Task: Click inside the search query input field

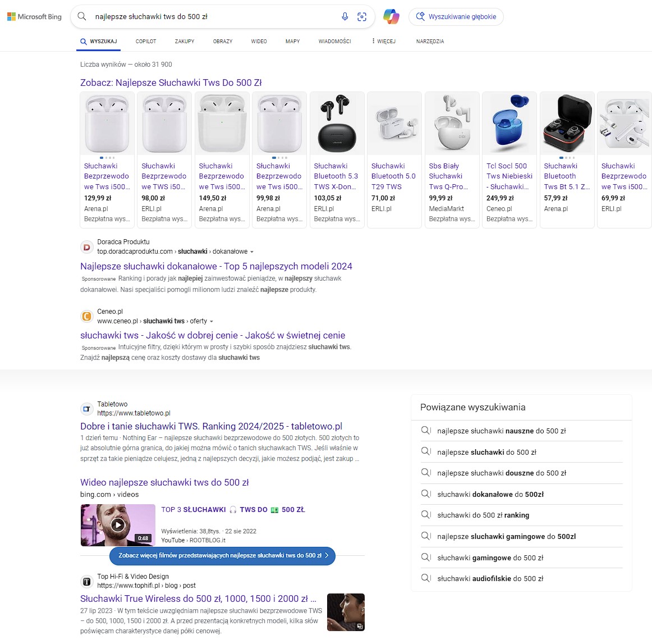Action: point(214,17)
